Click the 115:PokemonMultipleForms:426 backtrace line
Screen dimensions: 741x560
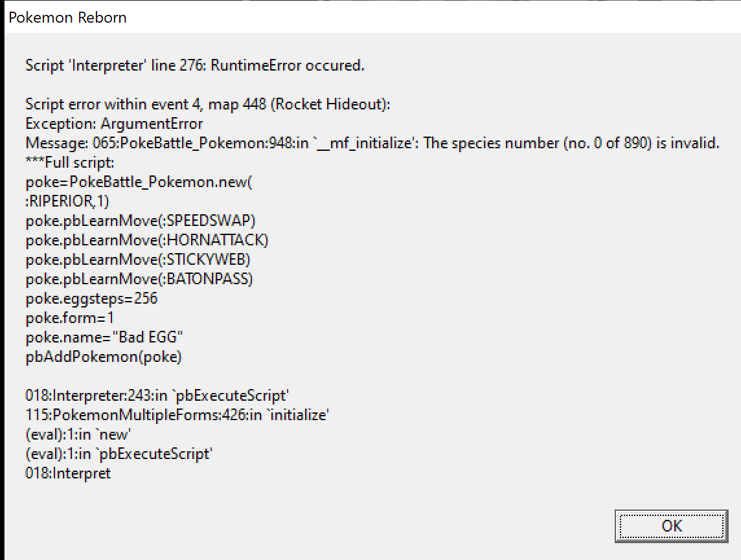coord(177,414)
